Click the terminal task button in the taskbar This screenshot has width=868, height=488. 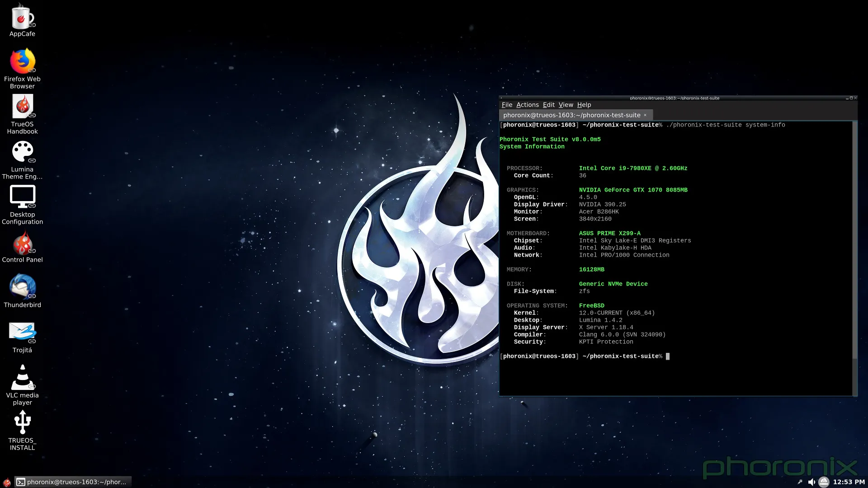coord(72,482)
